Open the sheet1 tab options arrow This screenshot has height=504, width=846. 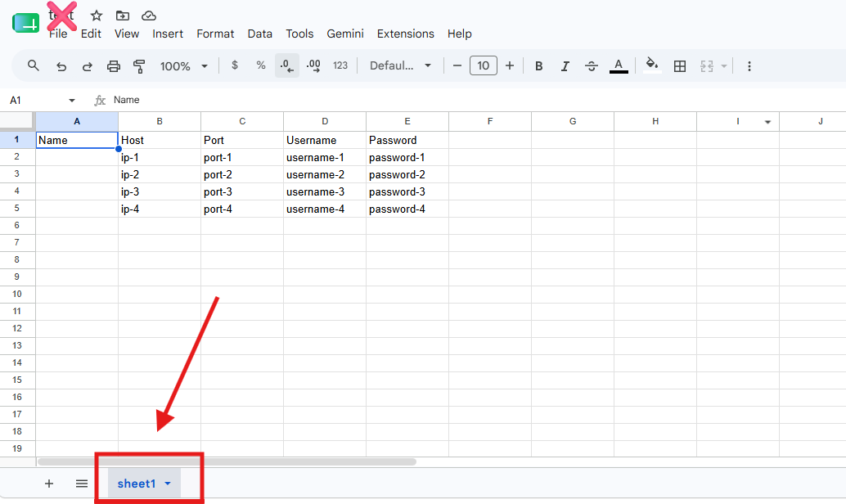pos(167,484)
